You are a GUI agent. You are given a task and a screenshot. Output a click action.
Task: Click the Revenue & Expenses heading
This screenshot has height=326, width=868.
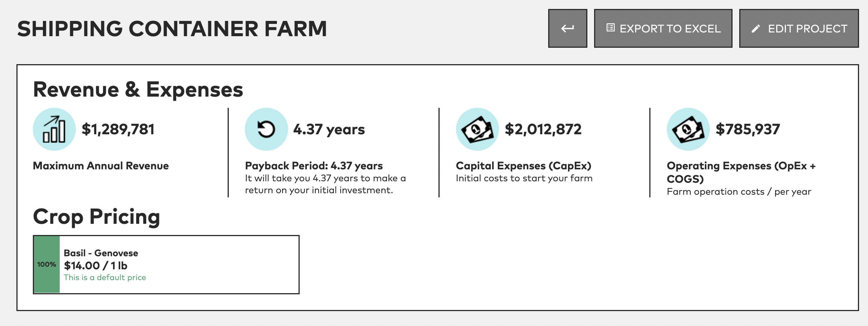tap(138, 90)
